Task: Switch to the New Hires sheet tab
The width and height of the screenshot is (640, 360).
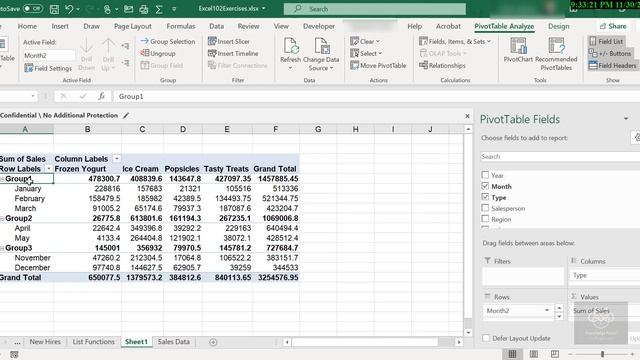Action: click(45, 342)
